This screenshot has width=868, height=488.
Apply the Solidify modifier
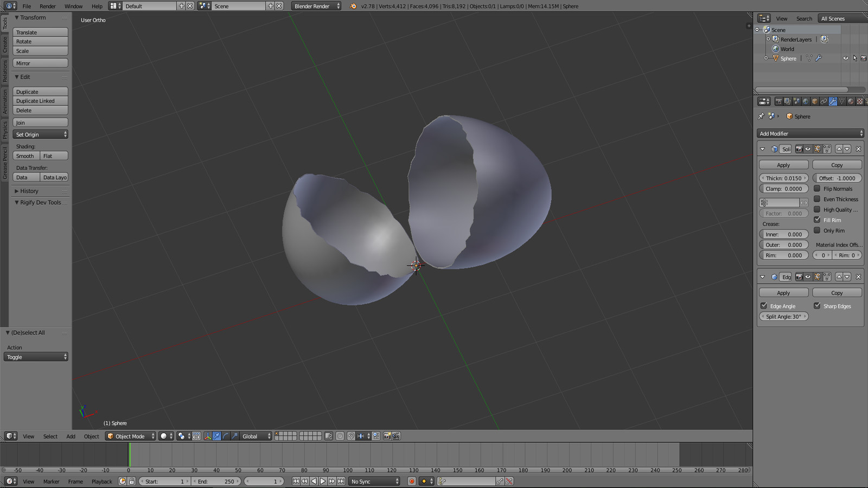(x=783, y=164)
